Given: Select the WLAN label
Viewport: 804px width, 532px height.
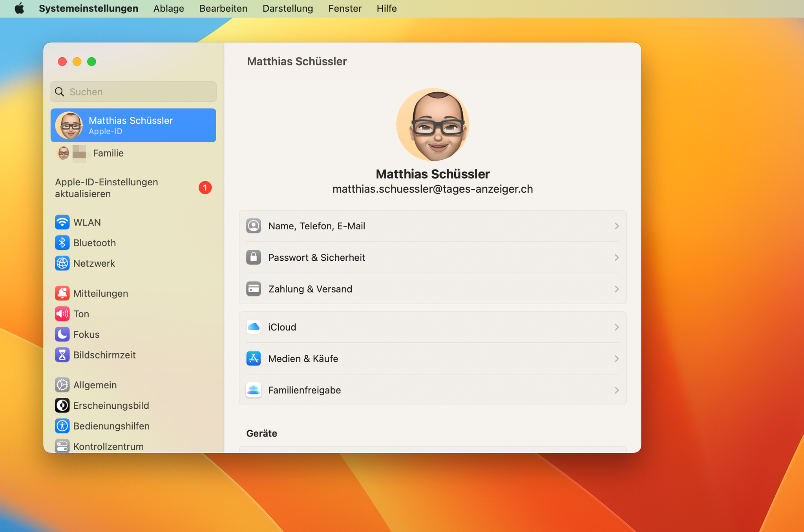Looking at the screenshot, I should [87, 222].
